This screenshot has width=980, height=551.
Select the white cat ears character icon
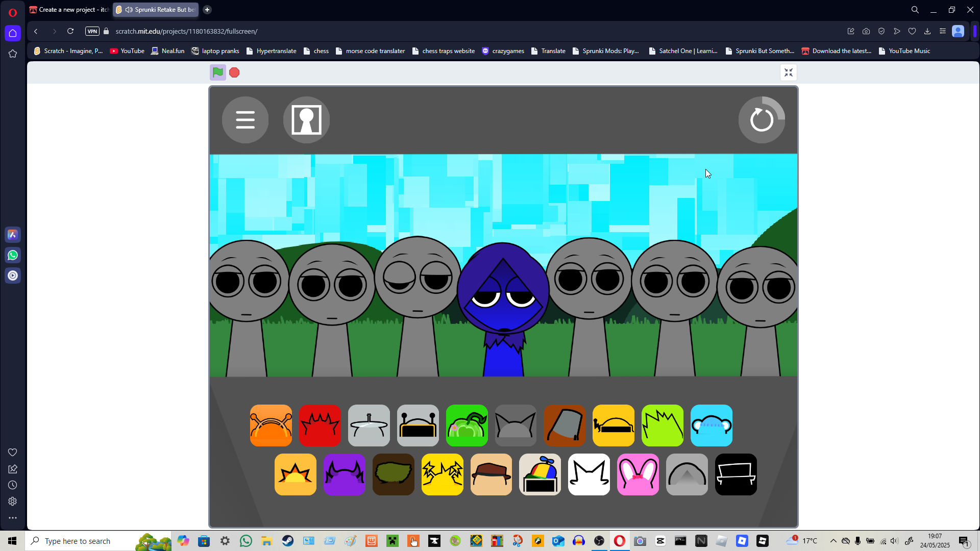click(x=589, y=474)
